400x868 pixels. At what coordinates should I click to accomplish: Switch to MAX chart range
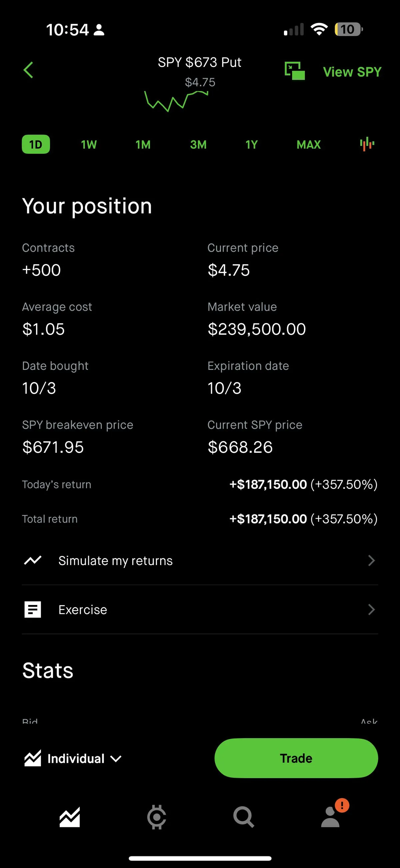tap(308, 145)
